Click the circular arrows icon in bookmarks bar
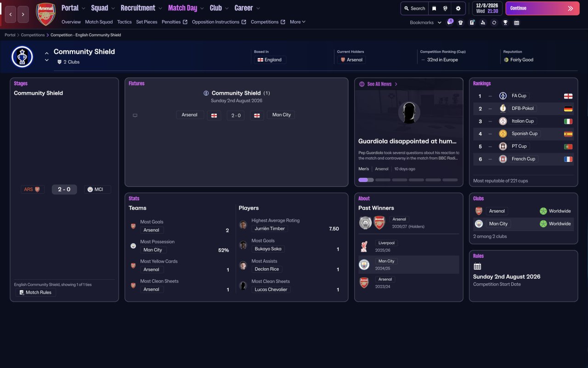The image size is (588, 368). tap(494, 23)
